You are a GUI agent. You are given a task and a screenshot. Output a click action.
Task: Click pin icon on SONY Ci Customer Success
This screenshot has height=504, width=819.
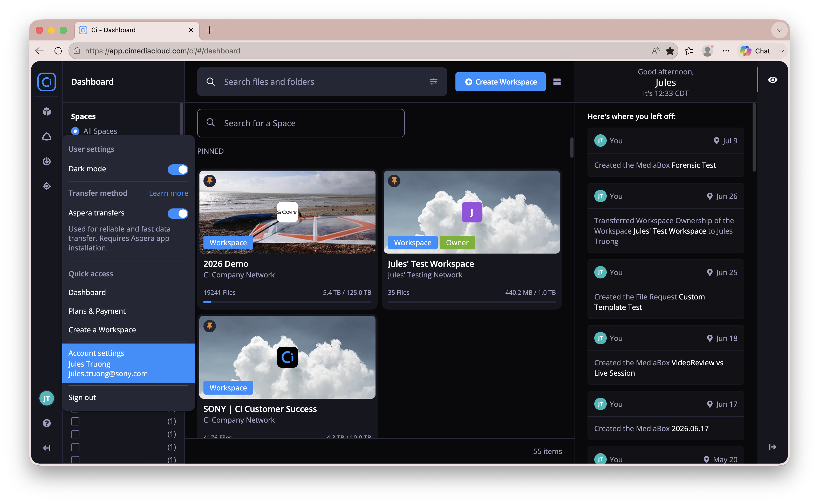click(210, 326)
